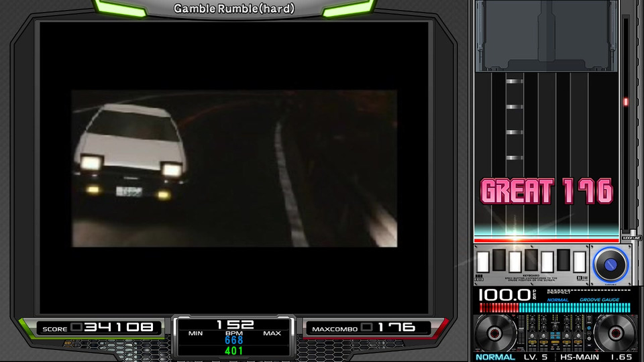Click the 'GROOVE GAUGE' label
Image resolution: width=644 pixels, height=362 pixels.
[599, 300]
